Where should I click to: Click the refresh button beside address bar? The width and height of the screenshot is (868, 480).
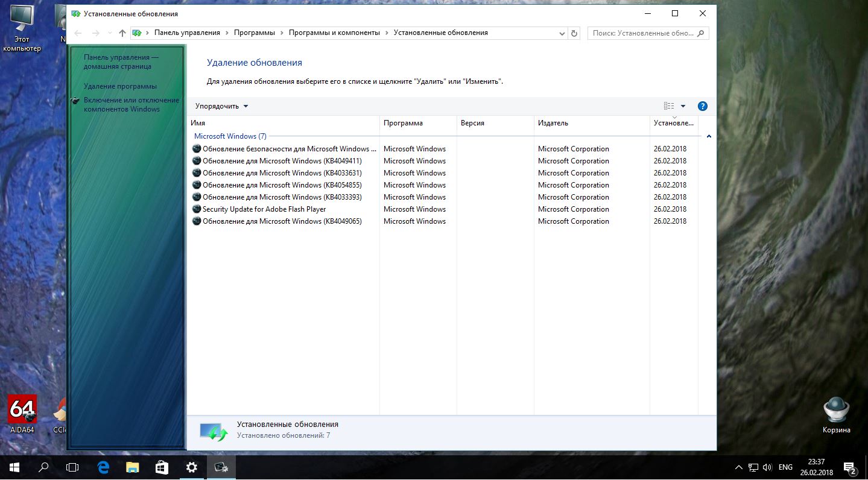(574, 33)
